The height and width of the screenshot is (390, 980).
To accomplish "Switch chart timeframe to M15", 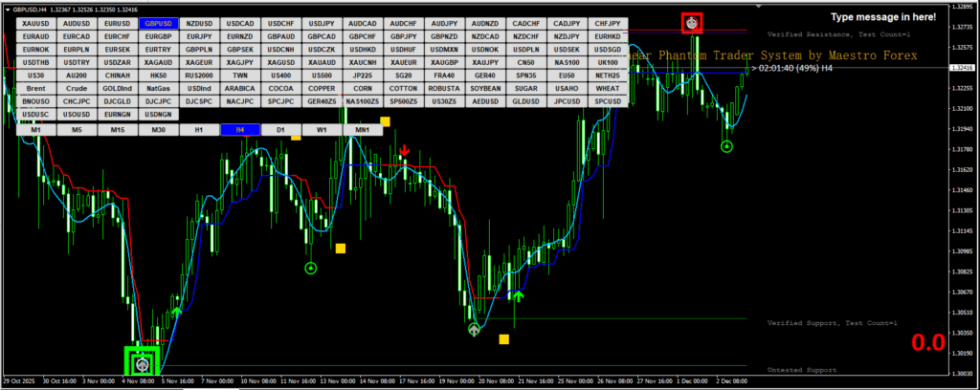I will [118, 129].
